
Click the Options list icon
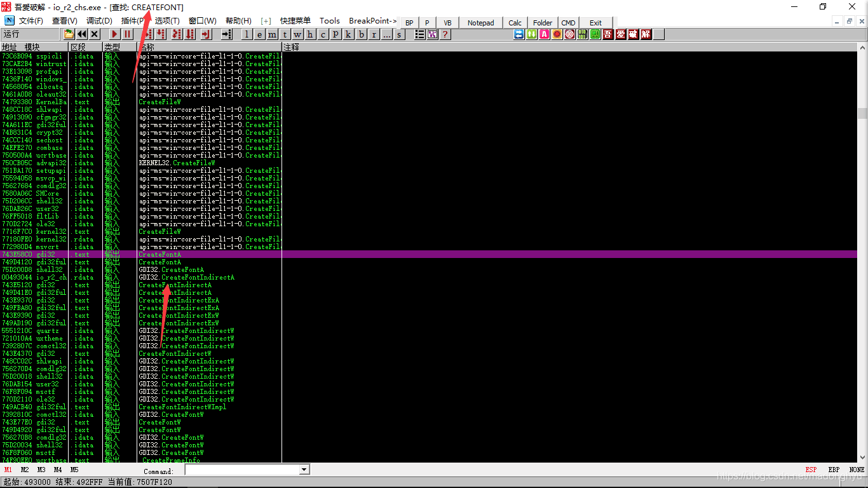pos(420,34)
